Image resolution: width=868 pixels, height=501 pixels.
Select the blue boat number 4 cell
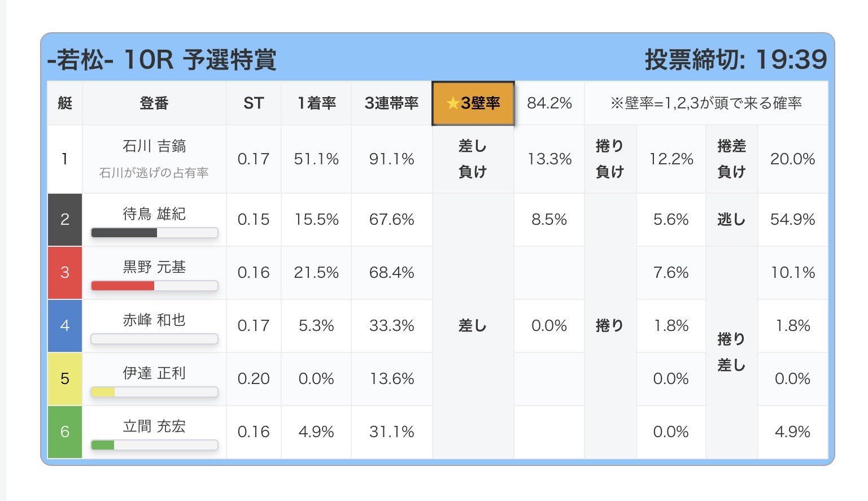tap(65, 326)
